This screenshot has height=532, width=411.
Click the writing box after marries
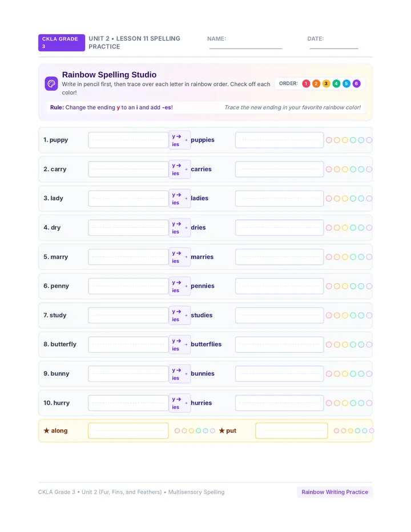pos(279,257)
